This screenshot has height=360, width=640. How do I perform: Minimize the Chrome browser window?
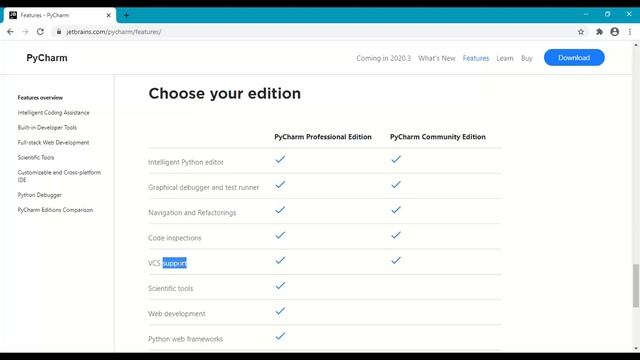pos(586,14)
